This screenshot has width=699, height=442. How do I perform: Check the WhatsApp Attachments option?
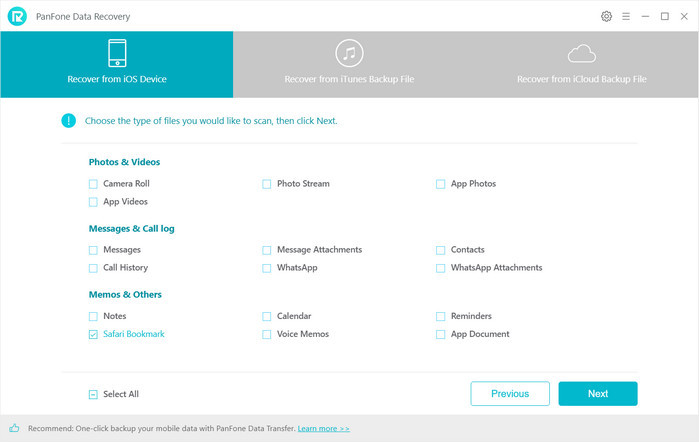click(441, 268)
